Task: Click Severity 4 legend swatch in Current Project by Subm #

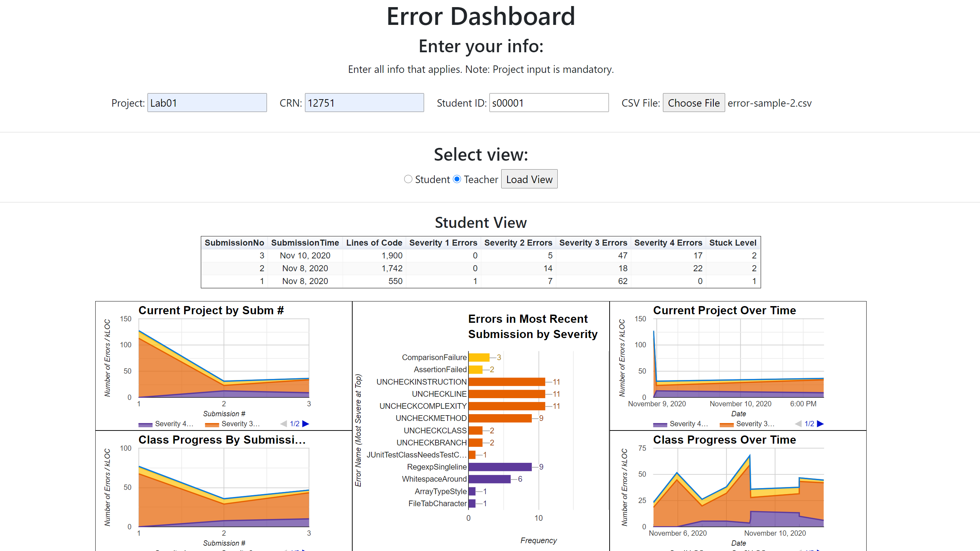Action: coord(145,425)
